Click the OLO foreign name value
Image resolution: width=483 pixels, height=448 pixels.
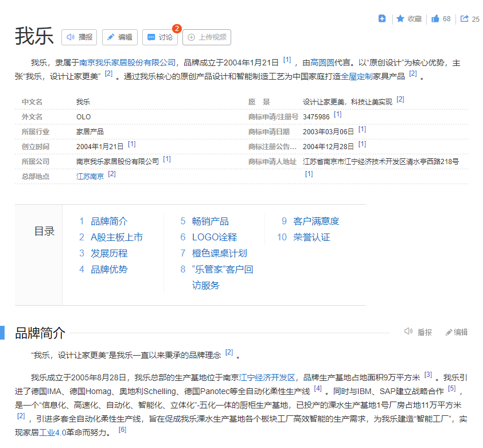(x=84, y=117)
